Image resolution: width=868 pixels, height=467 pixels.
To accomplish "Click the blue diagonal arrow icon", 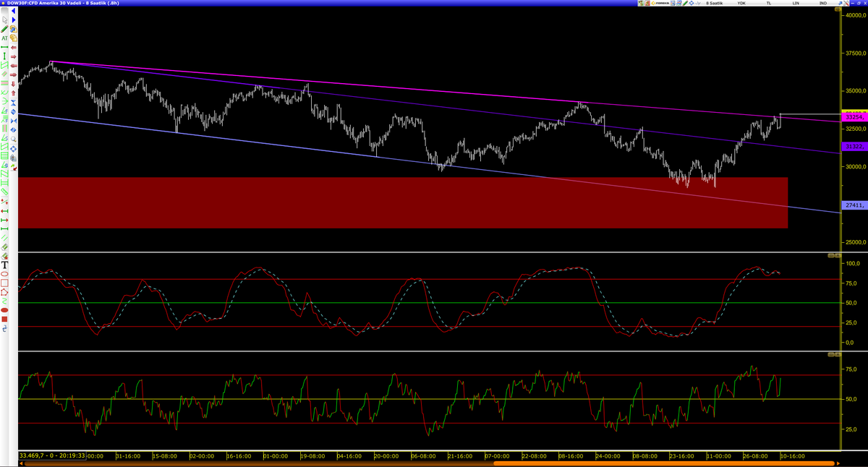I will pyautogui.click(x=841, y=4).
